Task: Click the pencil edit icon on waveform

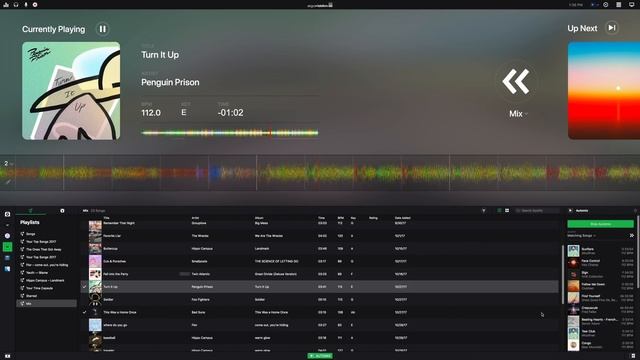Action: coord(8,182)
